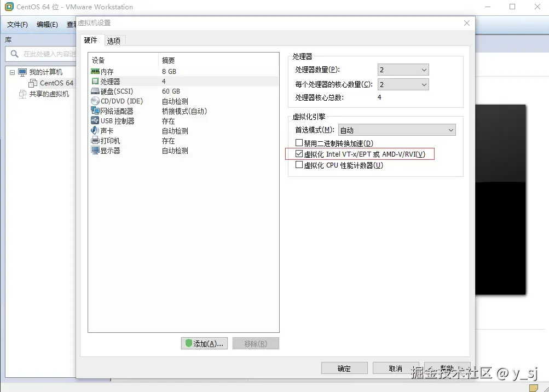549x392 pixels.
Task: Click 取消 to cancel dialog
Action: (396, 368)
